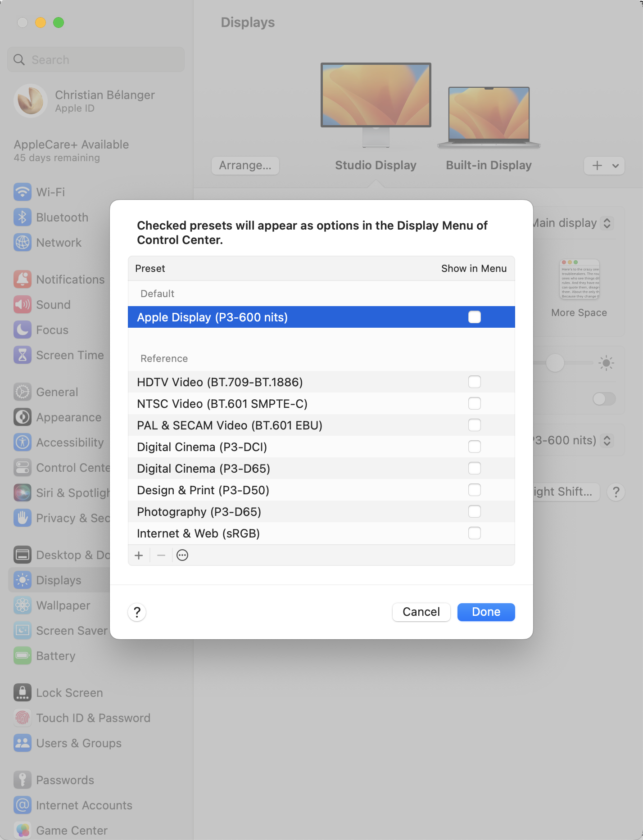This screenshot has width=643, height=840.
Task: Check Apple Display (P3-600 nits) checkbox
Action: pos(475,317)
